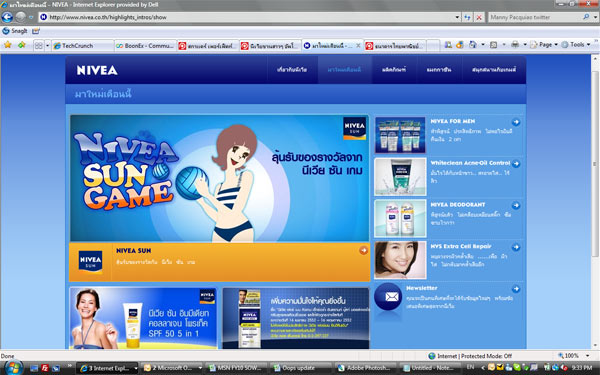Stop loading with the red X icon
This screenshot has width=600, height=375.
[479, 17]
